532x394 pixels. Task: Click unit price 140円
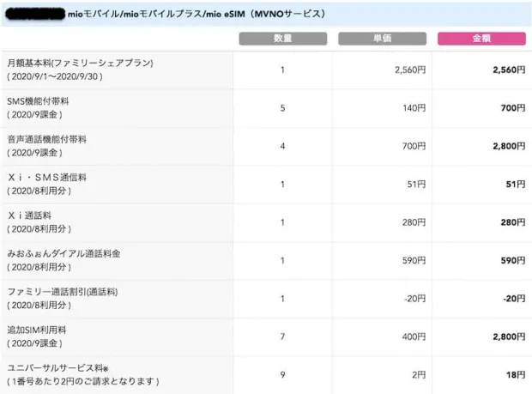point(414,108)
